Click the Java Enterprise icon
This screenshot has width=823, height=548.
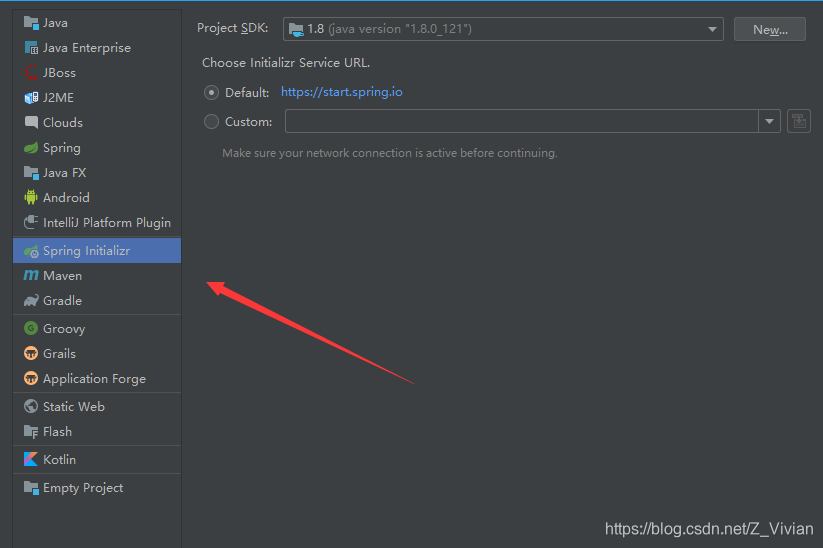[31, 48]
